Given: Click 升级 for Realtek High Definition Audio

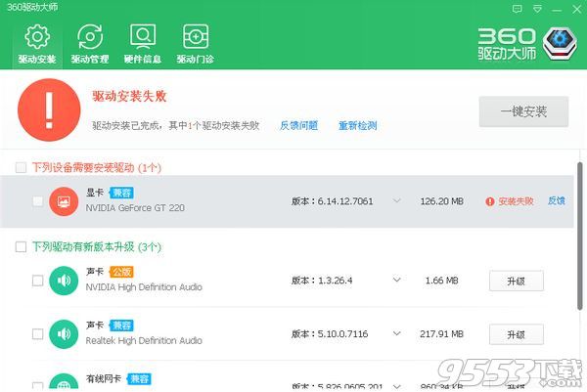Looking at the screenshot, I should click(x=517, y=334).
